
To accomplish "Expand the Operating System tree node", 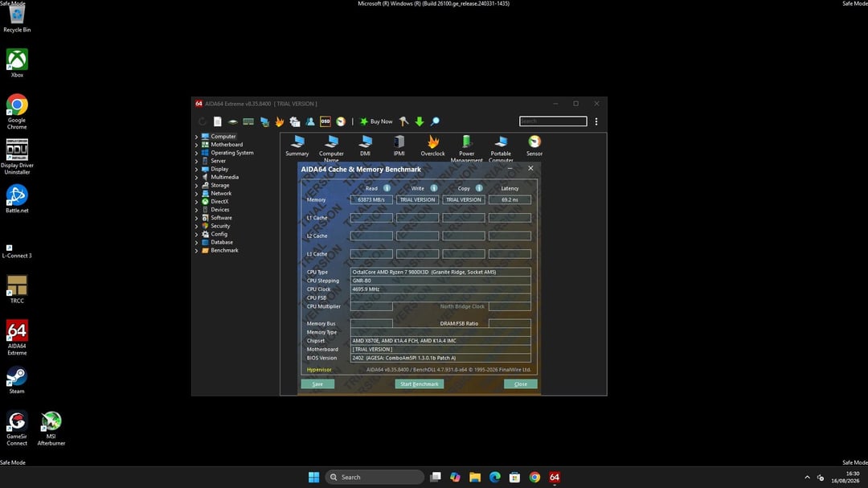I will click(196, 153).
